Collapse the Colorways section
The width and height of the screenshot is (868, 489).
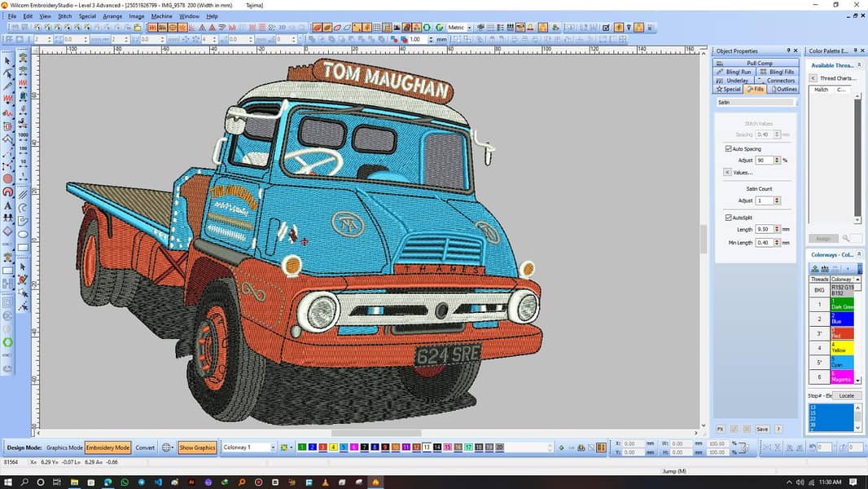(x=859, y=255)
